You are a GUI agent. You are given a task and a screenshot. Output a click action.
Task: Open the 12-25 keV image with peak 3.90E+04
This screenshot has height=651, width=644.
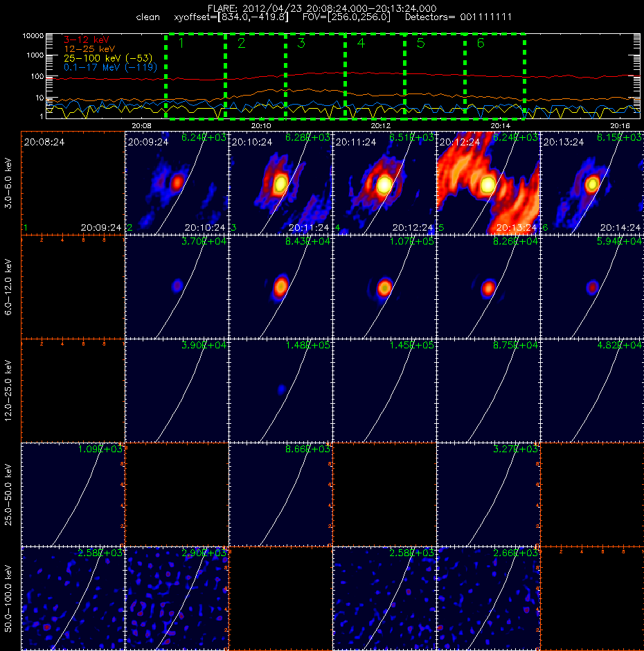(x=177, y=391)
